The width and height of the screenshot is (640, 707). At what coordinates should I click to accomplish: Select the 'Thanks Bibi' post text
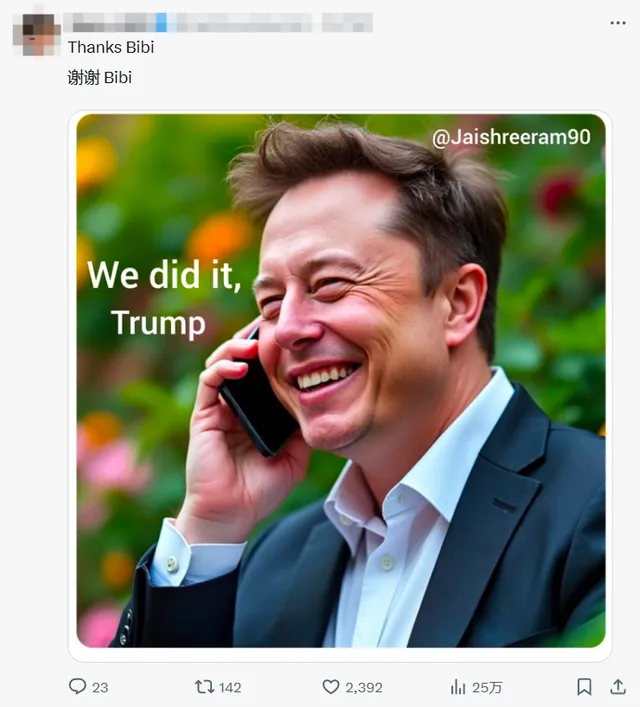[111, 47]
